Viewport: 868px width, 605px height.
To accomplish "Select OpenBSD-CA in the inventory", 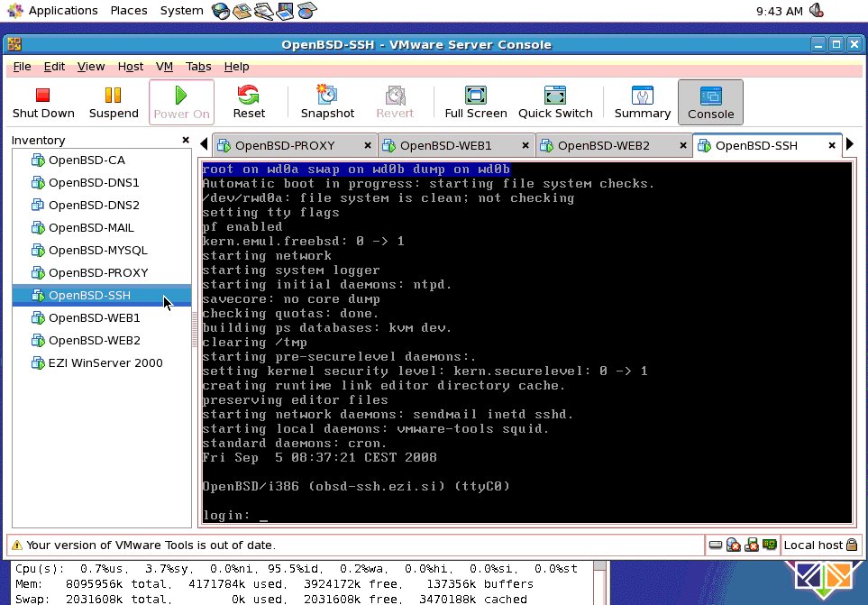I will 102,160.
